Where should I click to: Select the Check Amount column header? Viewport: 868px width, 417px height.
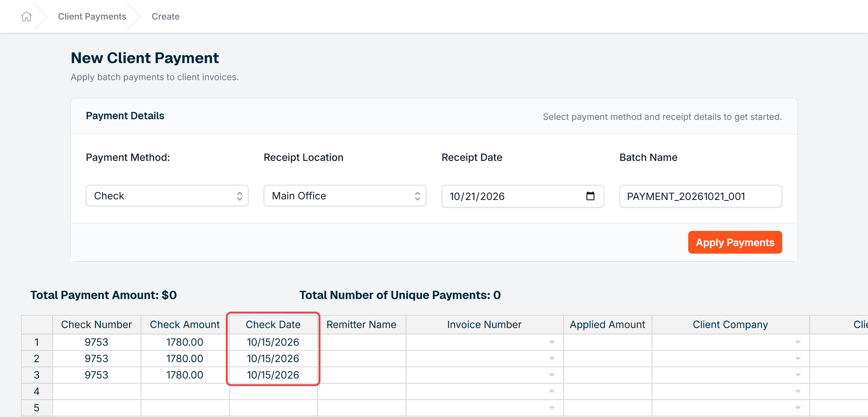tap(185, 324)
